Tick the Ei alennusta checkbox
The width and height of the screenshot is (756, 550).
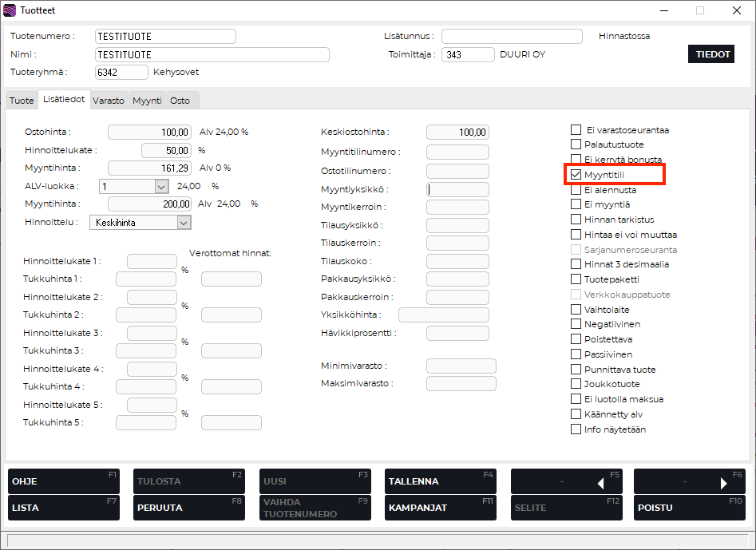(x=576, y=190)
